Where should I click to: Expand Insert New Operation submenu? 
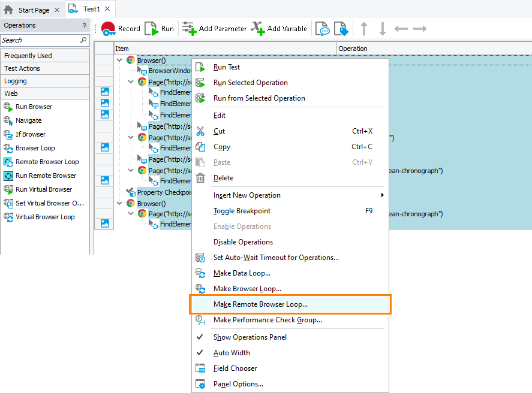coord(247,195)
